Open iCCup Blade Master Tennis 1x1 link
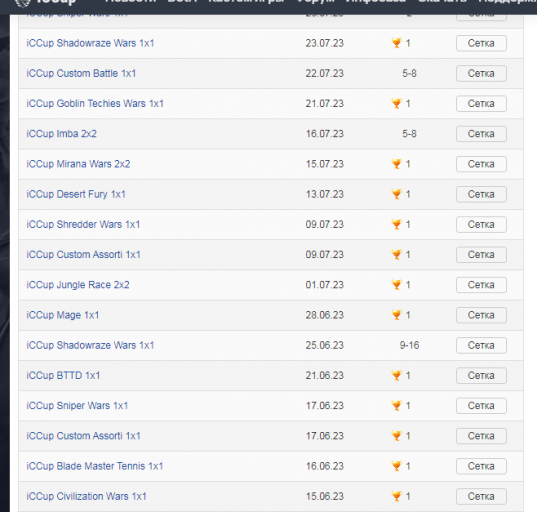Screen dimensions: 537x512 coord(95,466)
